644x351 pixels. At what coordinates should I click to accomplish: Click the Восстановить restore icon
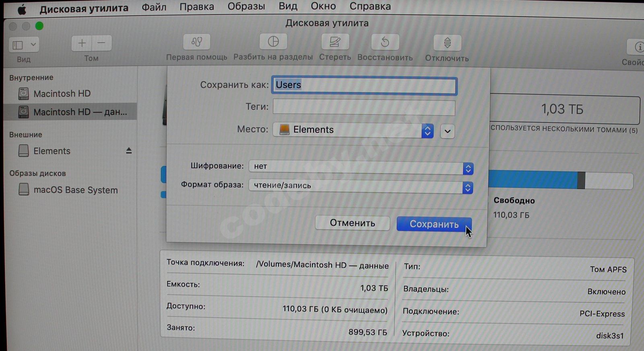385,42
